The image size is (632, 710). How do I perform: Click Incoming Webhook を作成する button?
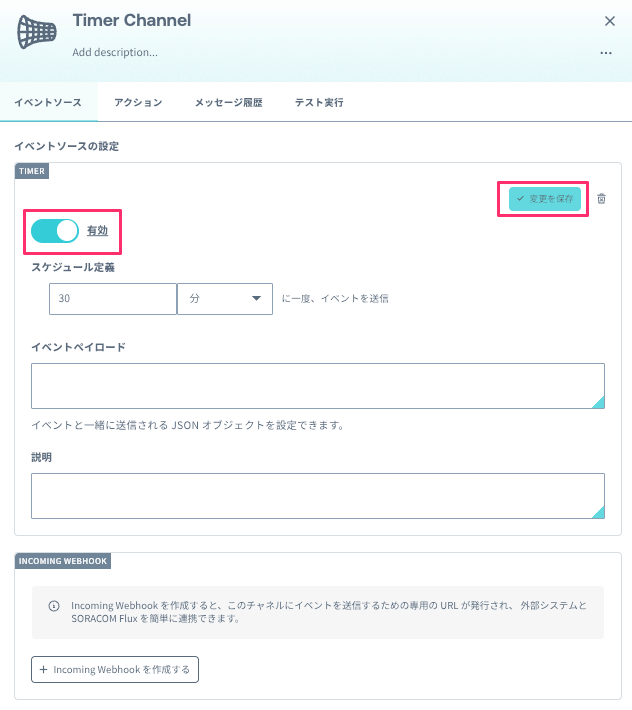click(115, 669)
